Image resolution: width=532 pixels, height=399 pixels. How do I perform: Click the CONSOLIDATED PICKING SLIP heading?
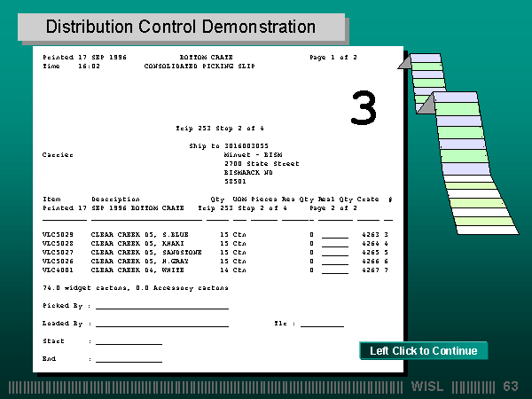pos(199,66)
